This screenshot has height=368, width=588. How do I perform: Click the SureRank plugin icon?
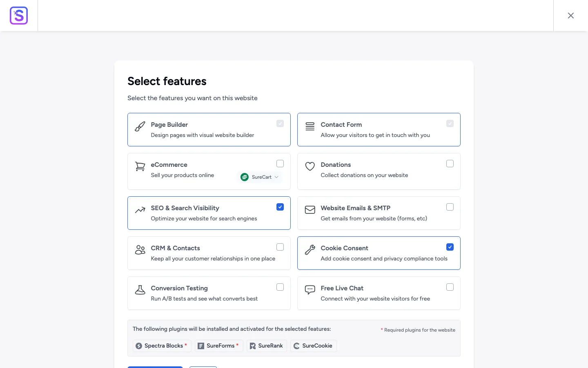[x=253, y=346]
